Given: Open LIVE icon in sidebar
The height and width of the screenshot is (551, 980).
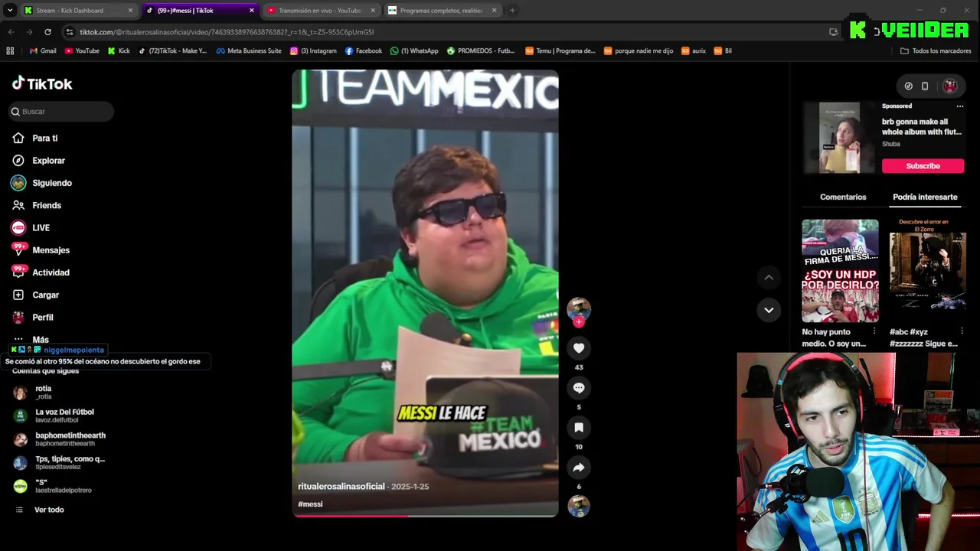Looking at the screenshot, I should pyautogui.click(x=18, y=227).
